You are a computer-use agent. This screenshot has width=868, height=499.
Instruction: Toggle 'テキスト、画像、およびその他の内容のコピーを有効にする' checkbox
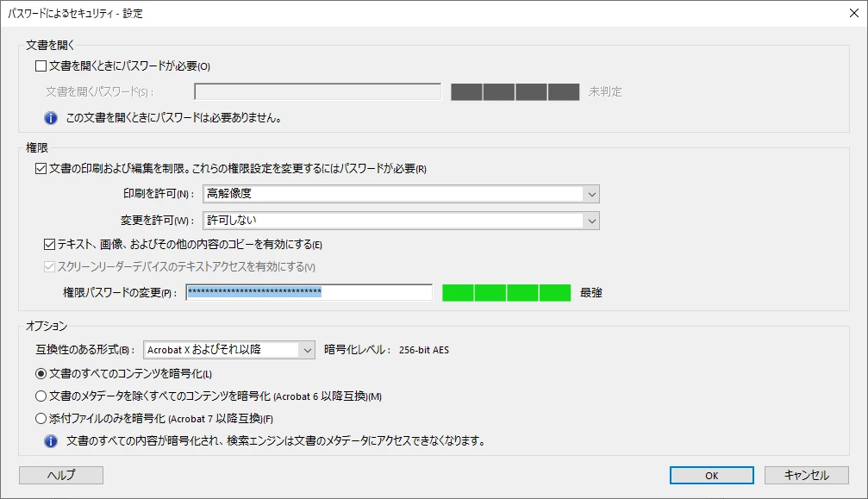point(50,244)
